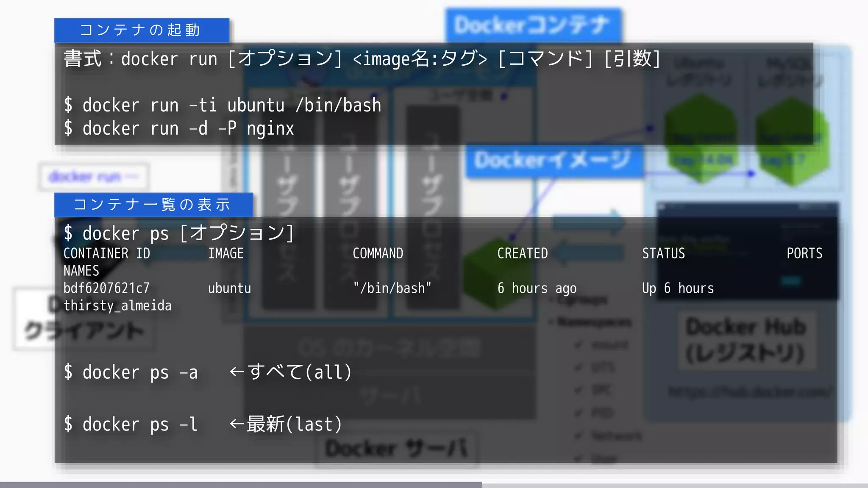Click the CONTAINER ID column header
Viewport: 868px width, 488px height.
[107, 253]
